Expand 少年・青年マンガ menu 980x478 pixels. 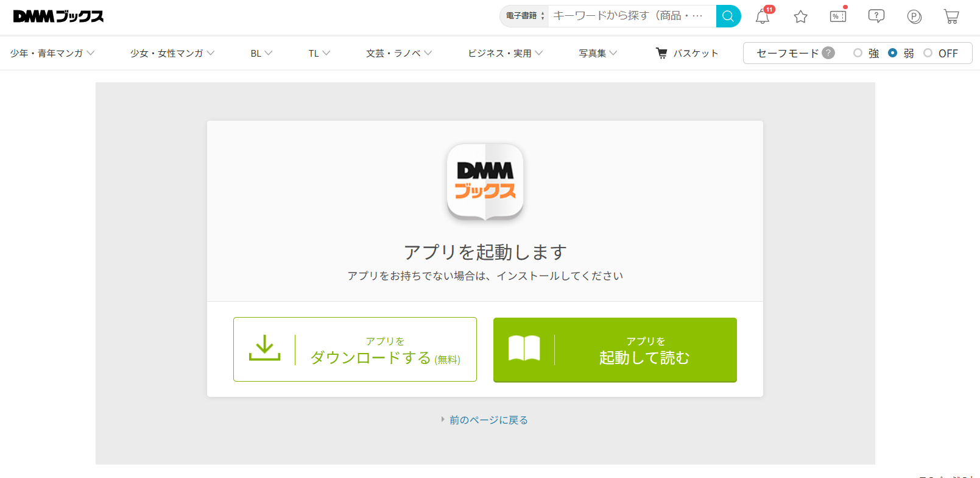click(x=52, y=53)
